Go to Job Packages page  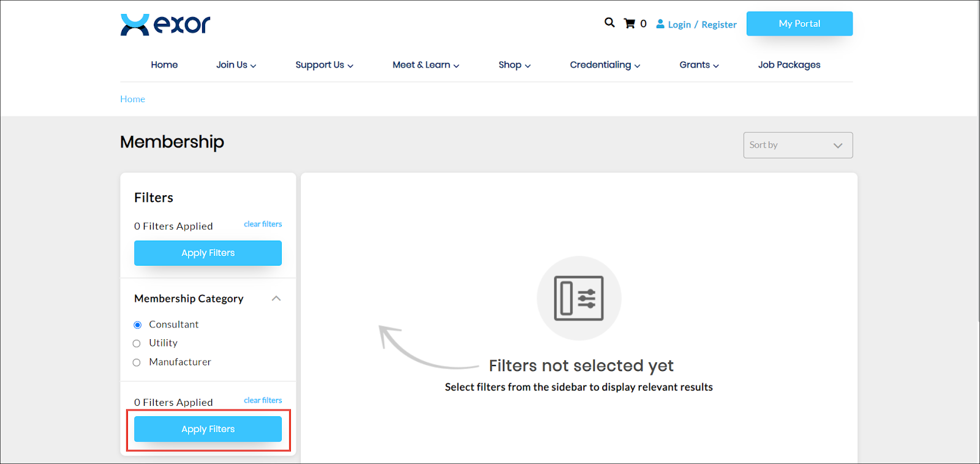789,65
